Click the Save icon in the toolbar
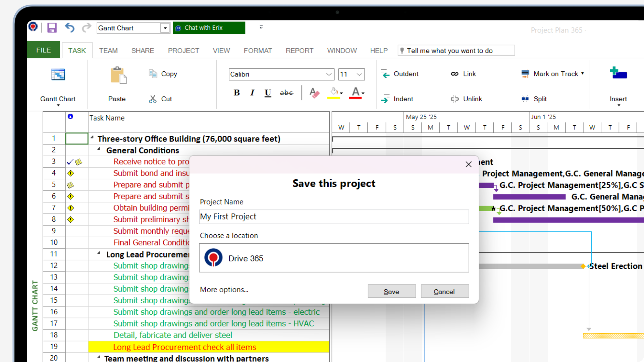 tap(52, 27)
